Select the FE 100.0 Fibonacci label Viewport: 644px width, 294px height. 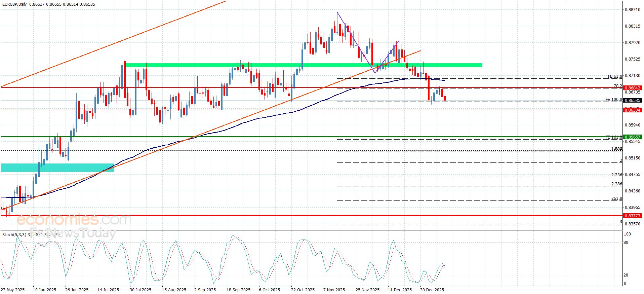pyautogui.click(x=613, y=100)
